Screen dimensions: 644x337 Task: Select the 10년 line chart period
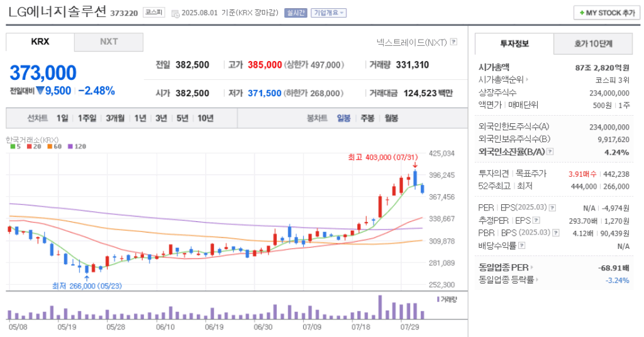tap(206, 118)
